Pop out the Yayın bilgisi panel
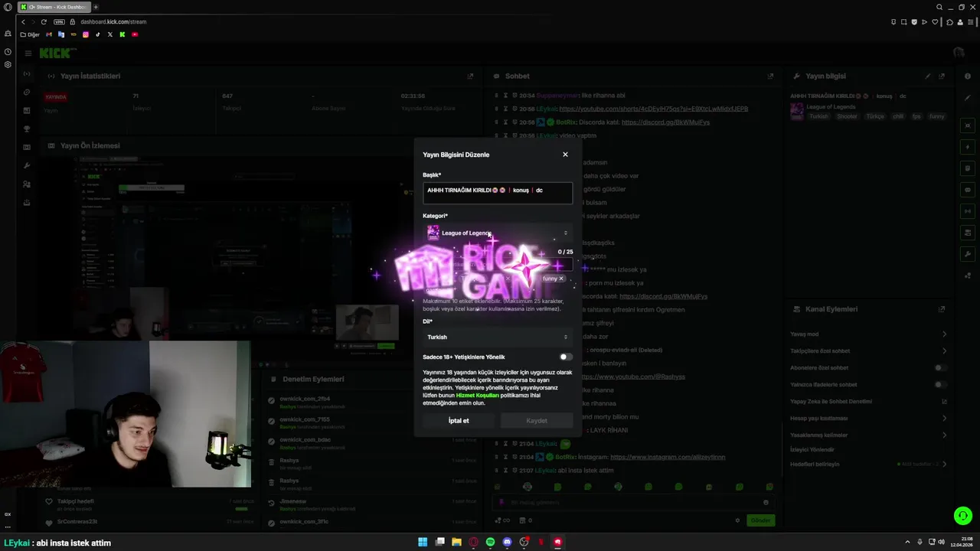Image resolution: width=980 pixels, height=551 pixels. (942, 77)
